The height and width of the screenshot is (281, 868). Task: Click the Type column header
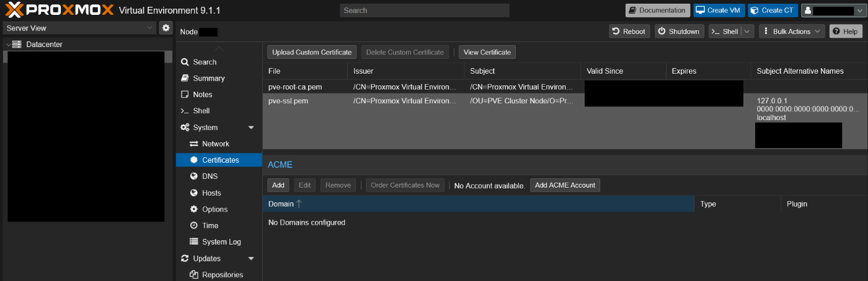(x=738, y=204)
